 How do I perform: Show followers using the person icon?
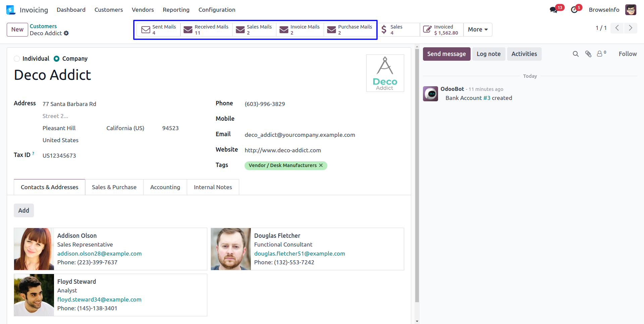tap(600, 54)
